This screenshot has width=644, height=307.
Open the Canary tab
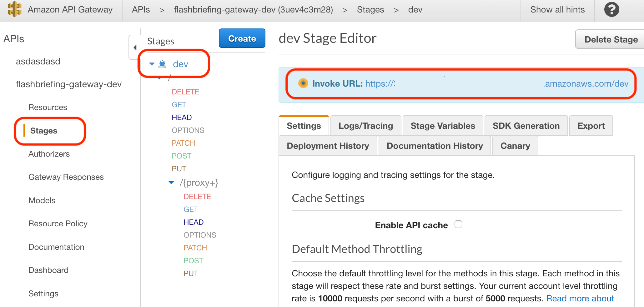pos(515,146)
